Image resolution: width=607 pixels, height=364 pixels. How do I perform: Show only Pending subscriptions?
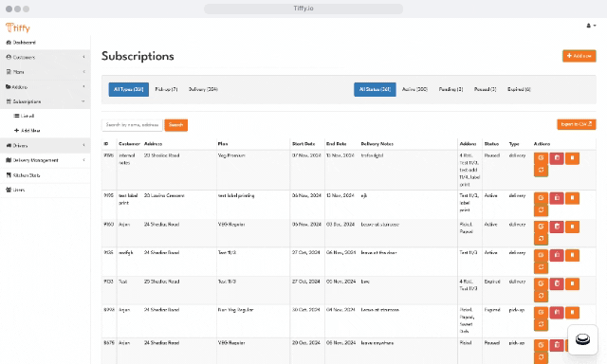pyautogui.click(x=451, y=89)
